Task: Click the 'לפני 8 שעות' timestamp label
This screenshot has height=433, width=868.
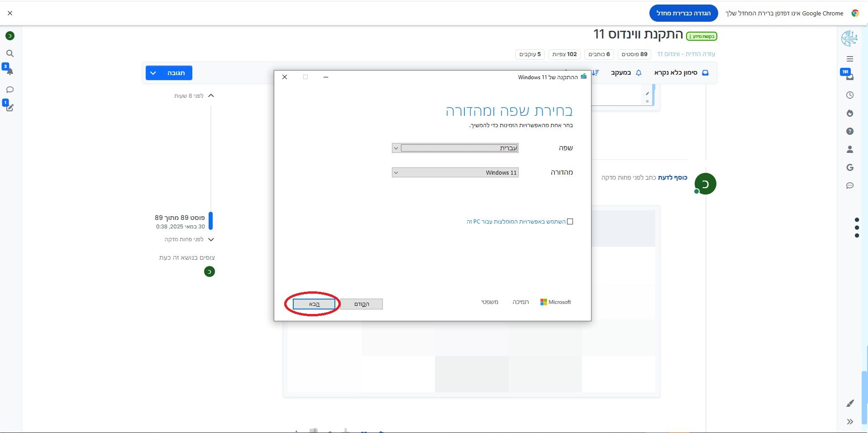Action: pyautogui.click(x=189, y=96)
